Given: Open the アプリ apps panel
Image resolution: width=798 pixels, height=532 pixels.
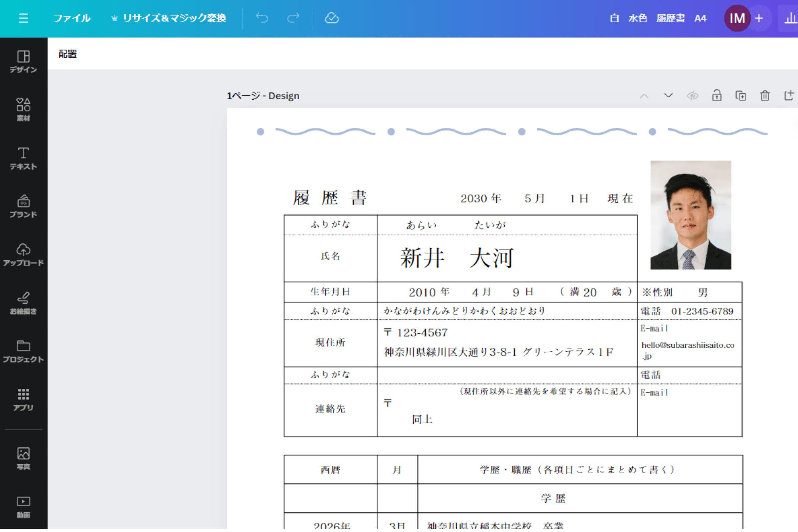Looking at the screenshot, I should pyautogui.click(x=23, y=400).
